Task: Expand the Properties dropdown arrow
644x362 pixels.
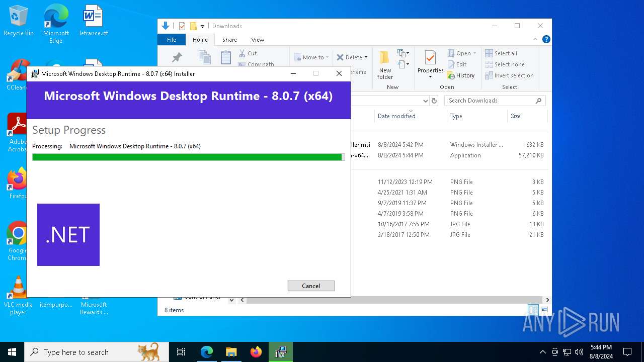Action: [430, 77]
